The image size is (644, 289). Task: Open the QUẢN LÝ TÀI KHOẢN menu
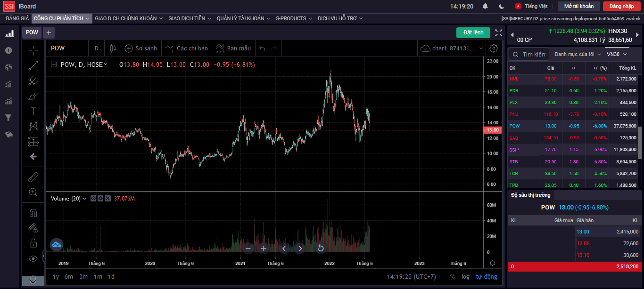(243, 18)
